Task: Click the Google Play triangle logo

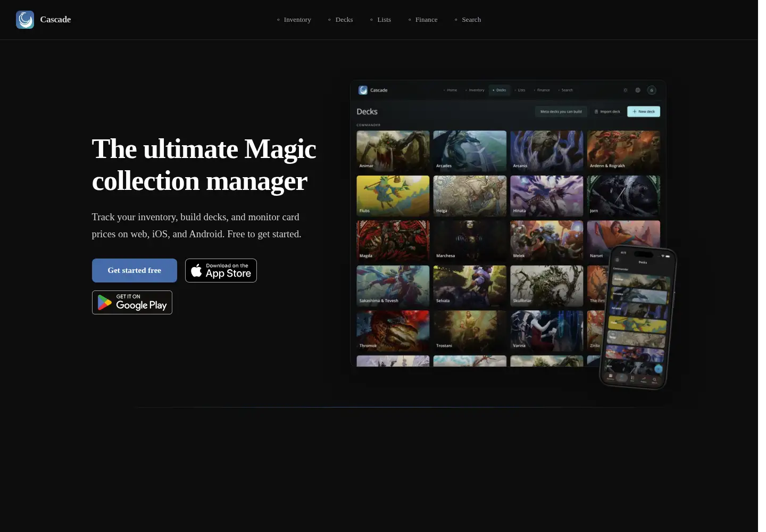Action: pyautogui.click(x=105, y=303)
